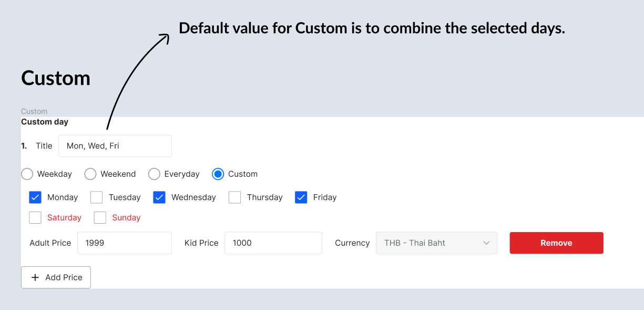Focus the Adult Price field
644x310 pixels.
point(125,243)
